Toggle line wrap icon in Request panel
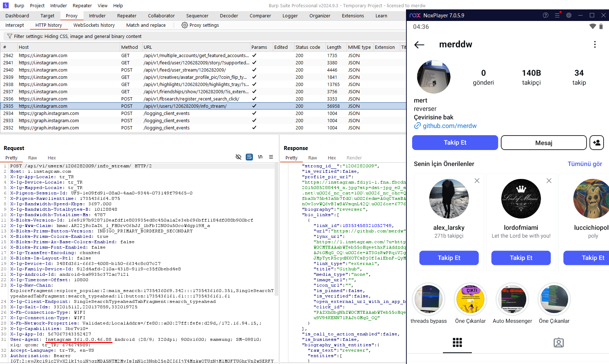Screen dimensions: 609x364 click(x=249, y=157)
